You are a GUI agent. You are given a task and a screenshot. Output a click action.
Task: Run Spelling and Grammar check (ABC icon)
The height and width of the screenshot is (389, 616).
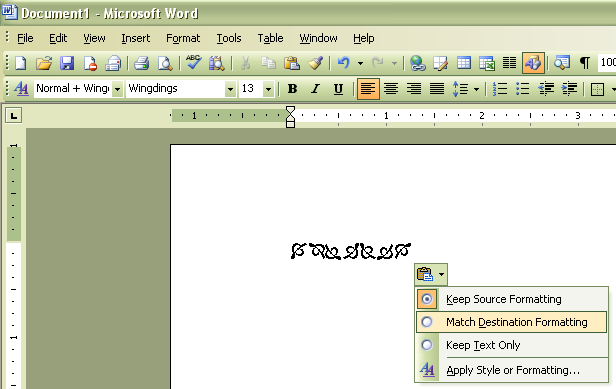193,63
